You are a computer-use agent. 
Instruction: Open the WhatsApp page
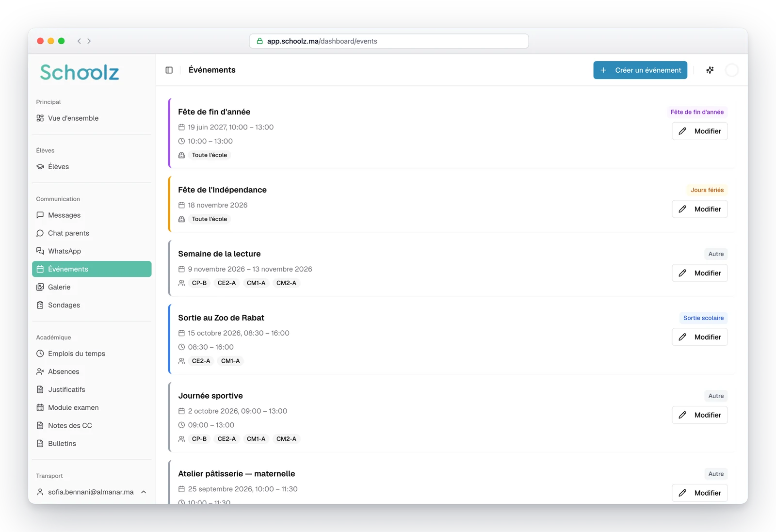[92, 251]
